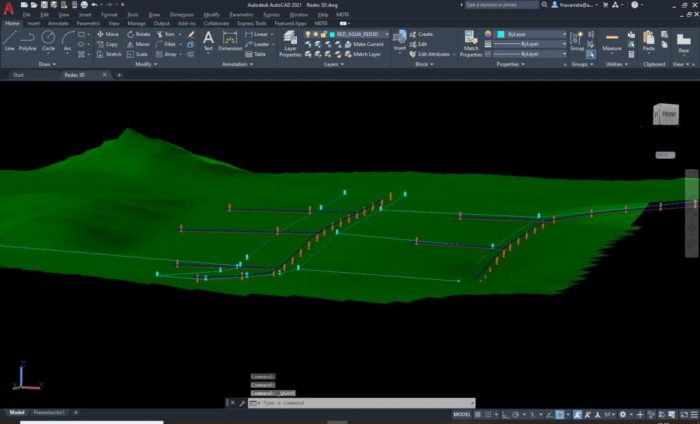Image resolution: width=700 pixels, height=424 pixels.
Task: Select the Polyline drawing tool
Action: [x=28, y=40]
